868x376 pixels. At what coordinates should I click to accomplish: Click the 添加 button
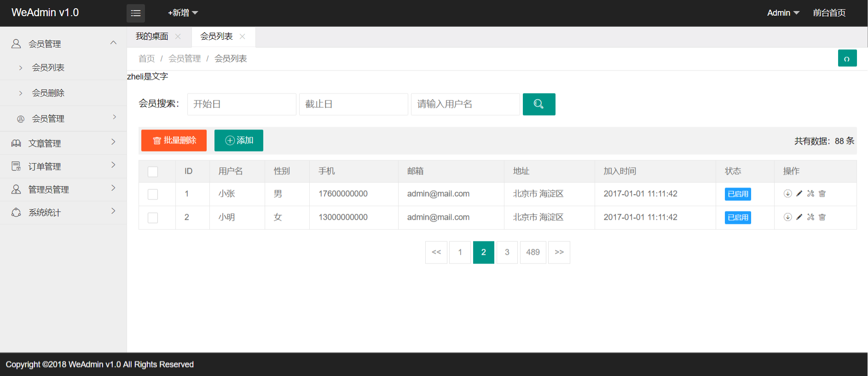(x=238, y=141)
